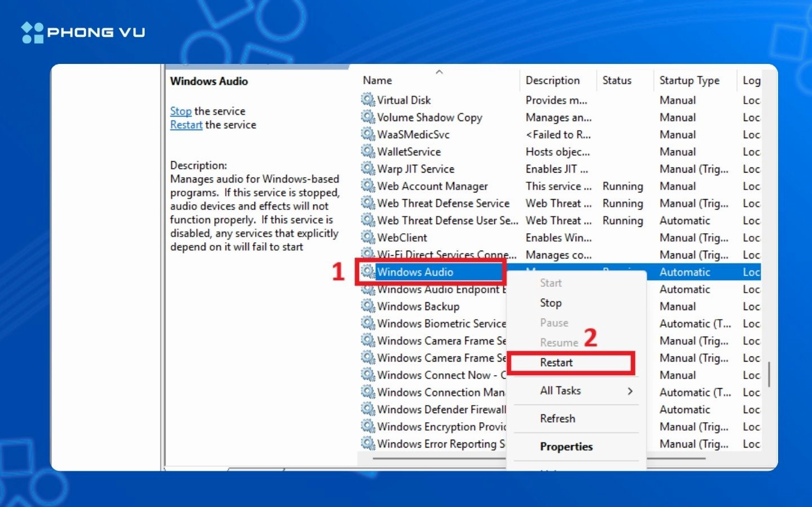Image resolution: width=812 pixels, height=507 pixels.
Task: Select the WaaSMedicSvc service
Action: (560, 134)
